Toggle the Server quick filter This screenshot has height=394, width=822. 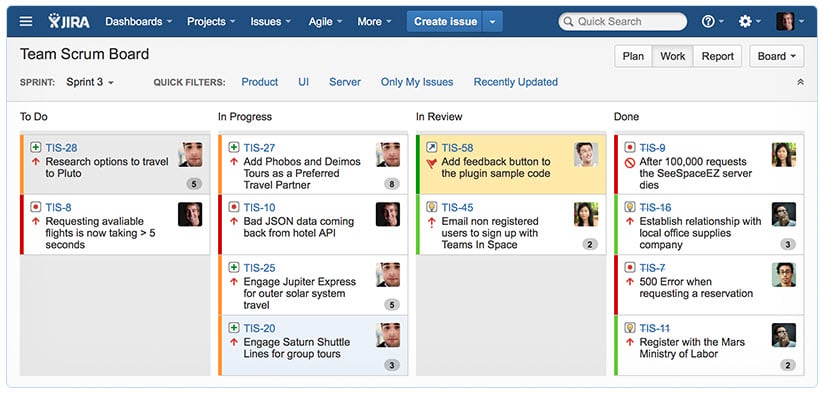pos(345,82)
